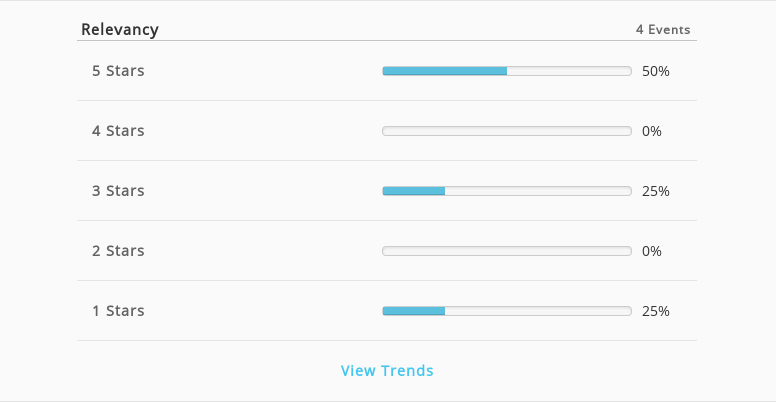Image resolution: width=776 pixels, height=402 pixels.
Task: Click the 5 Stars progress bar
Action: click(x=507, y=71)
